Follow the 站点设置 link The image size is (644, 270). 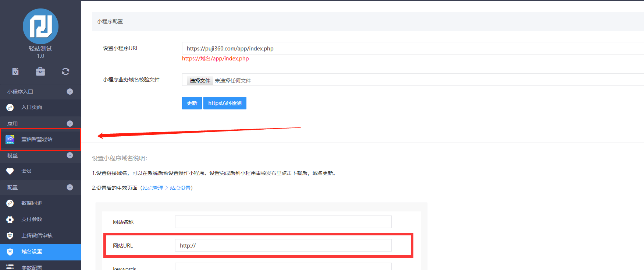(x=180, y=188)
